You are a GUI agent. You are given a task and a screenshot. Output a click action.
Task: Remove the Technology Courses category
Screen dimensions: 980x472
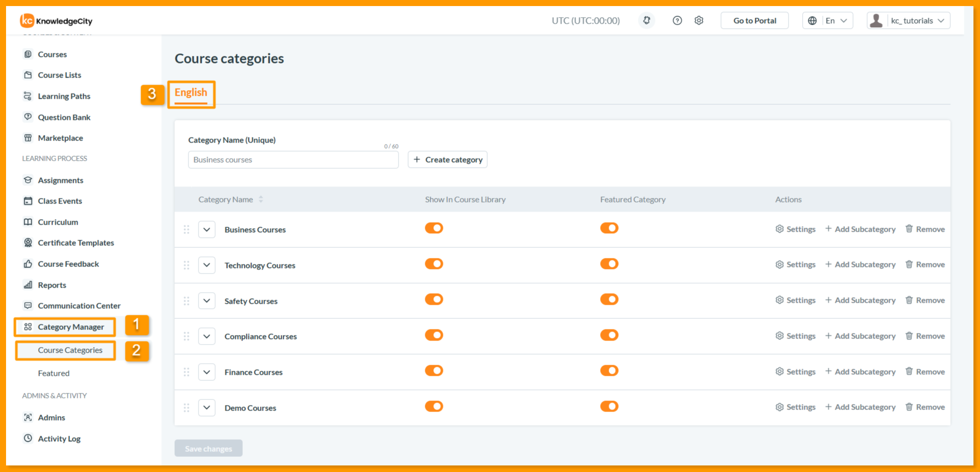pos(925,264)
